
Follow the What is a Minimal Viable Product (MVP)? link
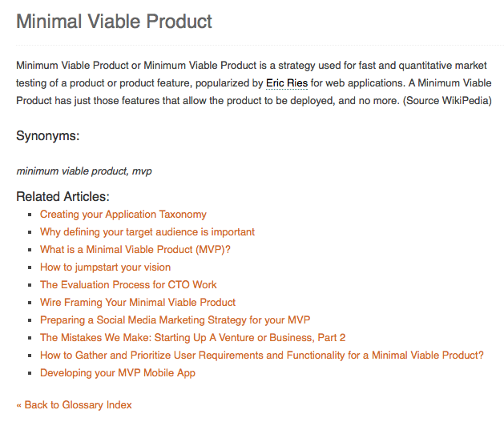tap(135, 250)
